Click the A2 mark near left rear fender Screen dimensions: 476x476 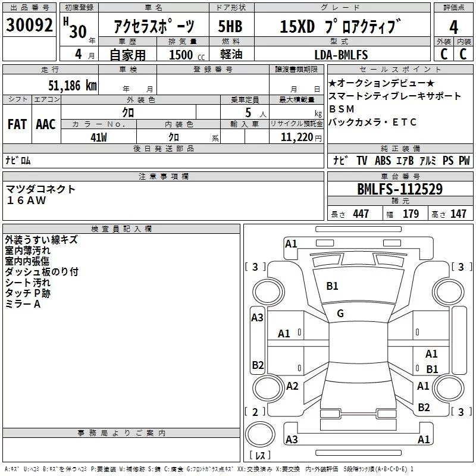tap(292, 386)
